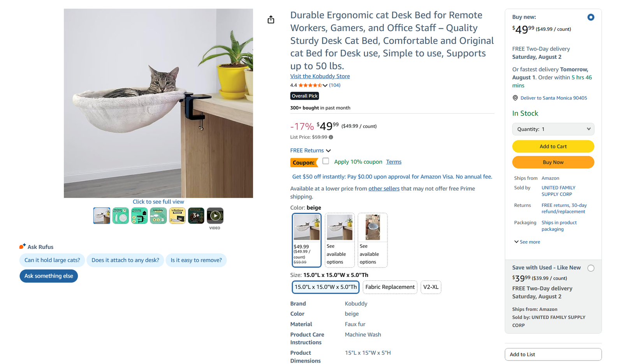The width and height of the screenshot is (623, 364).
Task: Click the share icon beside the product image
Action: (271, 20)
